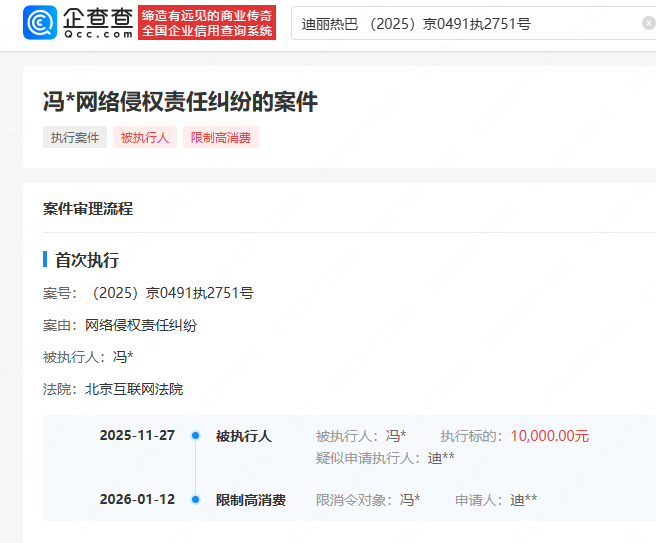
Task: Clear the search box with the X icon
Action: pos(648,23)
